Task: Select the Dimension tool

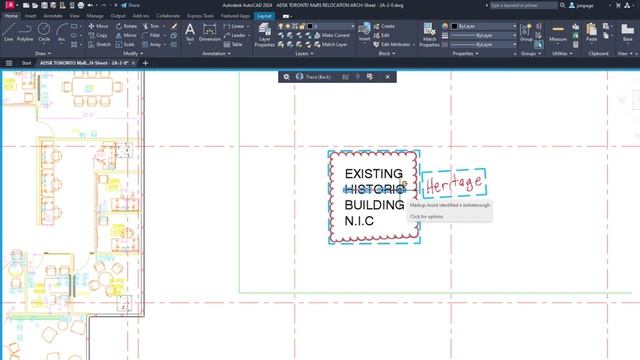Action: click(x=210, y=32)
